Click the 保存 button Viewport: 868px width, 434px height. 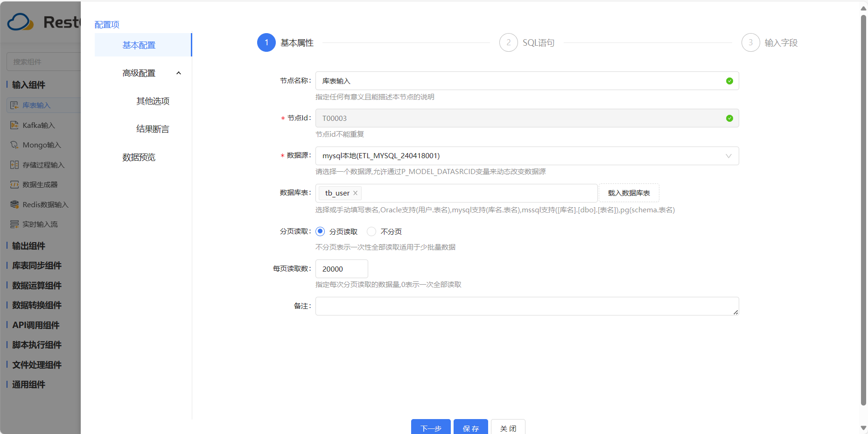pyautogui.click(x=471, y=427)
